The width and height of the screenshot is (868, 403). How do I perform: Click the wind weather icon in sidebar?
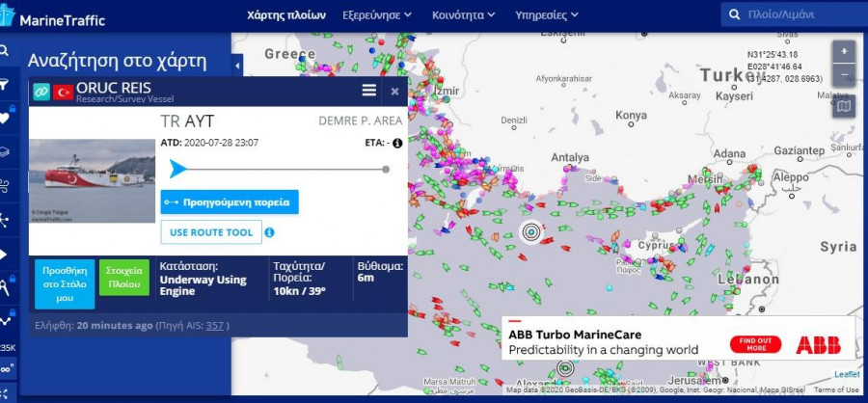pos(5,185)
